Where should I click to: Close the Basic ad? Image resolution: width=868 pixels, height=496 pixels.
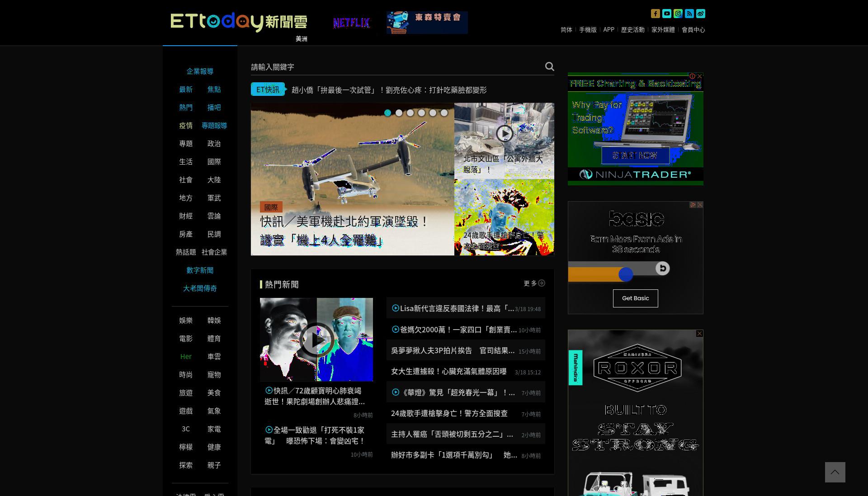[x=700, y=205]
